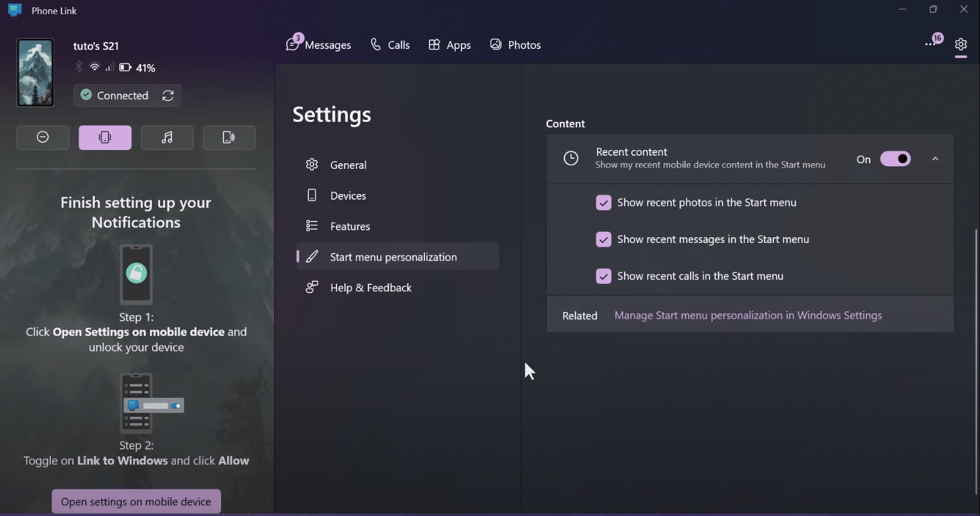The image size is (980, 516).
Task: Open the music audio player button
Action: [x=167, y=137]
